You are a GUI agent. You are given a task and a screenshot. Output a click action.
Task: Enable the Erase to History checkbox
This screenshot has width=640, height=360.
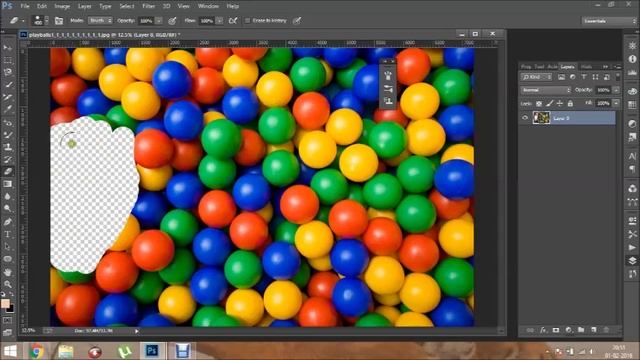247,20
